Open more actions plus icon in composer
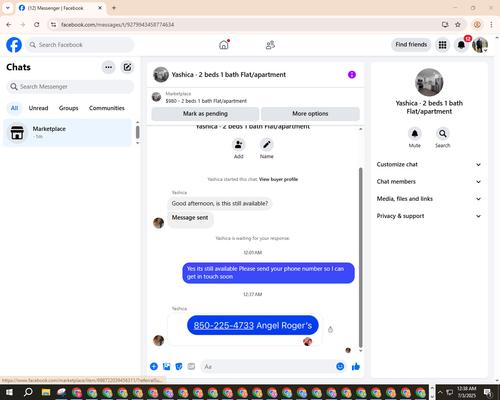The width and height of the screenshot is (500, 400). click(154, 367)
